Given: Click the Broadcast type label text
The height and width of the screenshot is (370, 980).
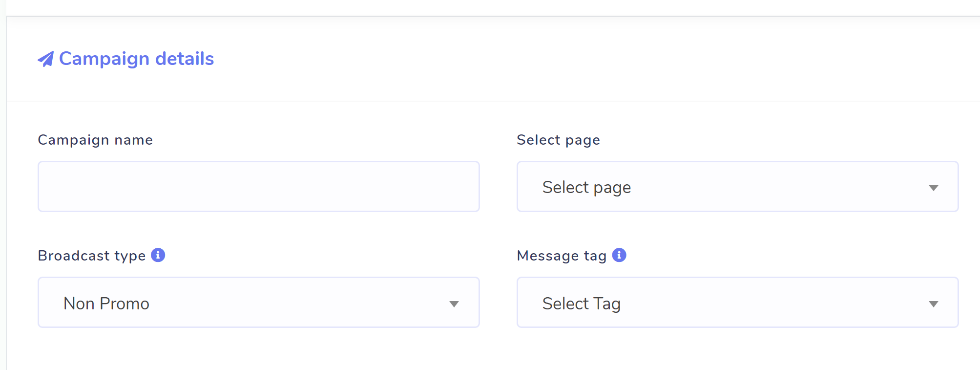Looking at the screenshot, I should 92,256.
